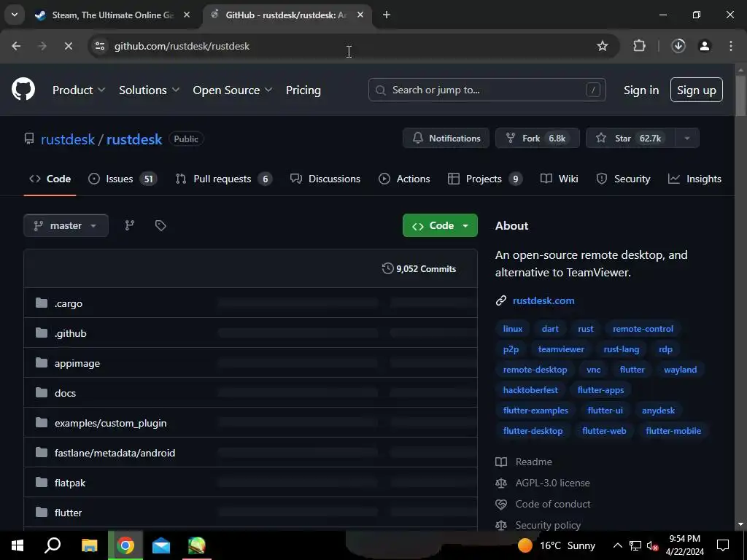The image size is (747, 560).
Task: Click the linux topic tag
Action: pos(513,329)
